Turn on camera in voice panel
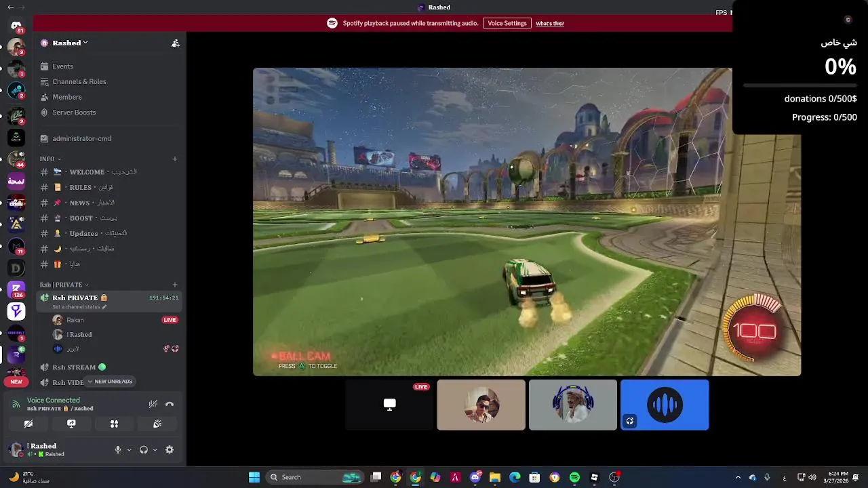 coord(28,424)
